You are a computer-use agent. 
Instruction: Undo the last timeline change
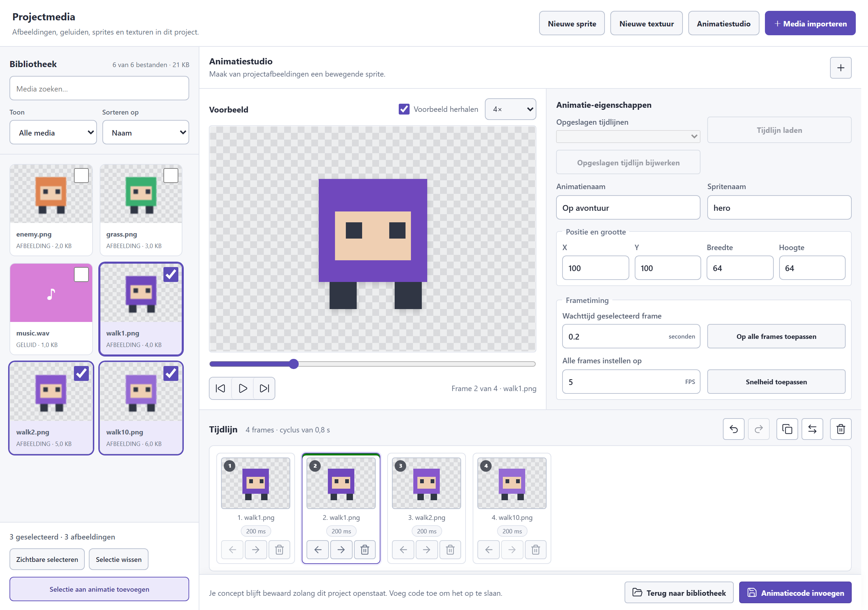pyautogui.click(x=733, y=429)
